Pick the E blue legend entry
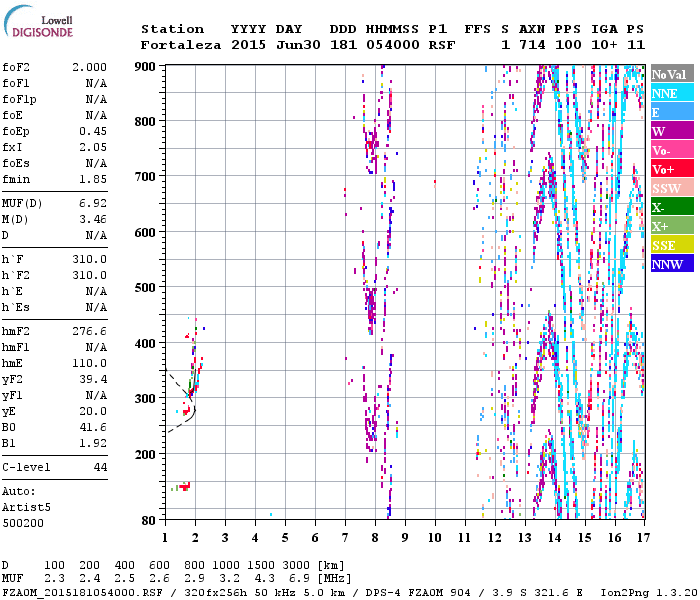This screenshot has width=700, height=600. [670, 112]
